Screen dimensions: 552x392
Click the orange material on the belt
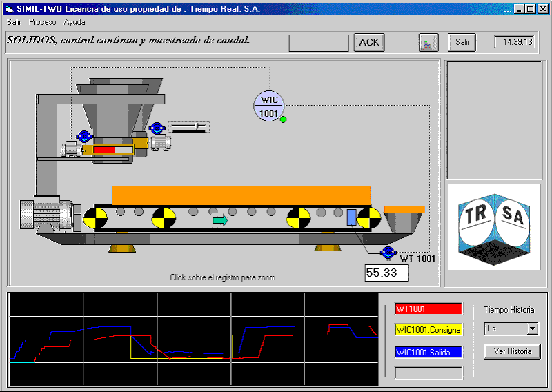point(241,195)
